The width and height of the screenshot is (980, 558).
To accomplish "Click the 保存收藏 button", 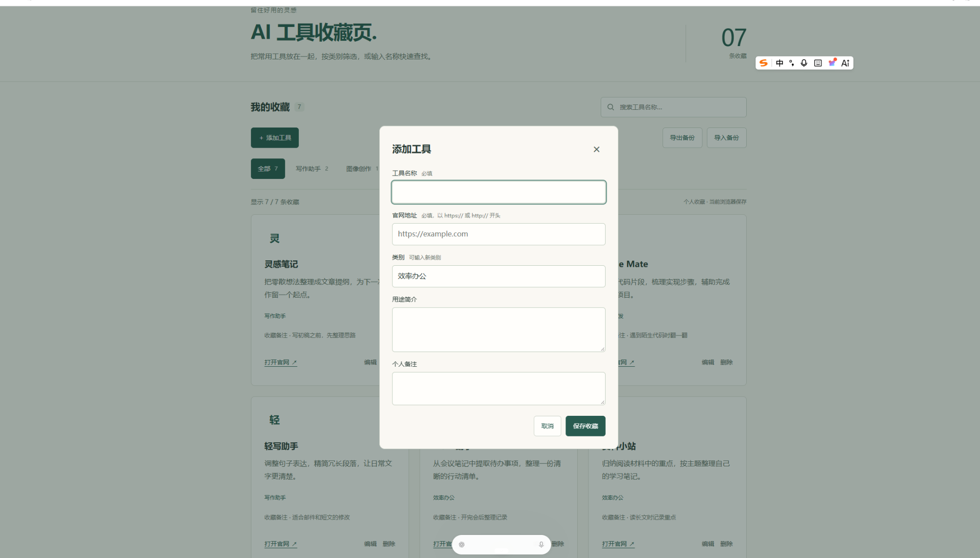I will click(x=586, y=426).
